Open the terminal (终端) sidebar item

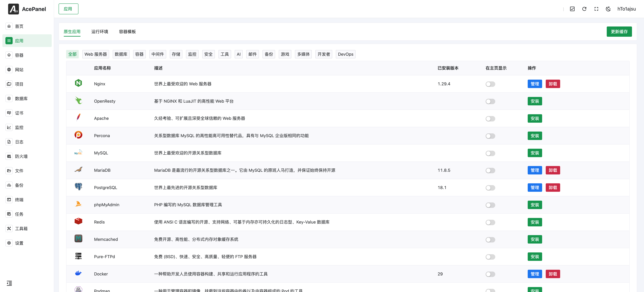[x=19, y=200]
